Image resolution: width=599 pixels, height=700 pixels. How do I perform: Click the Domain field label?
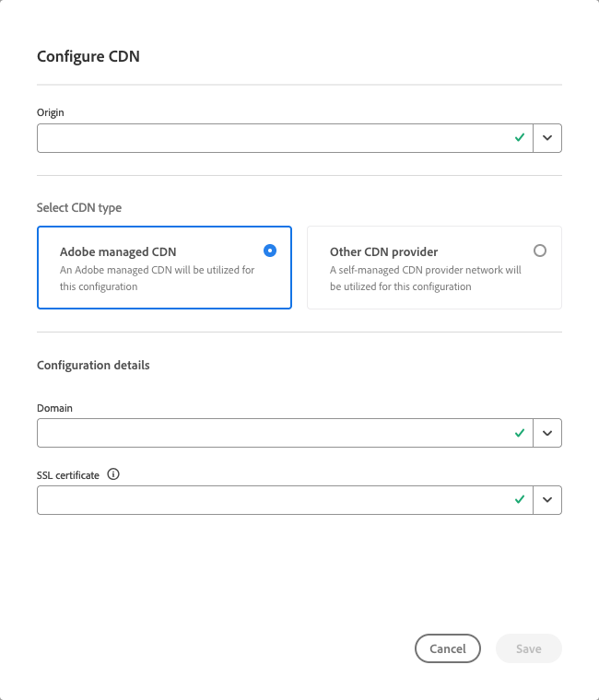click(x=54, y=407)
